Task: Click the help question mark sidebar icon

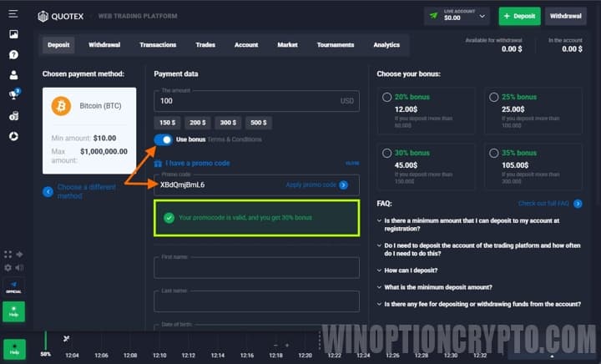Action: 13,54
